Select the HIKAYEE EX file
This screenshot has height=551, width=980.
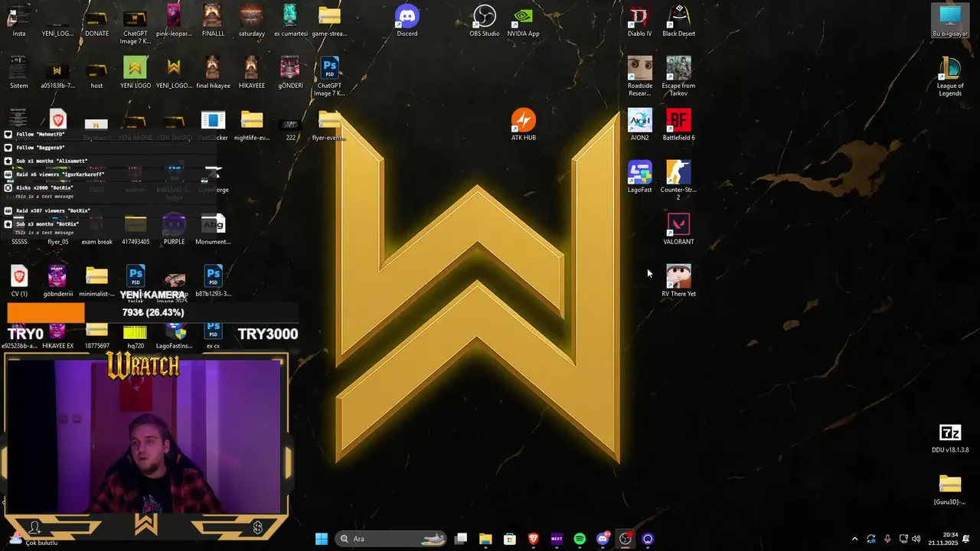coord(58,336)
